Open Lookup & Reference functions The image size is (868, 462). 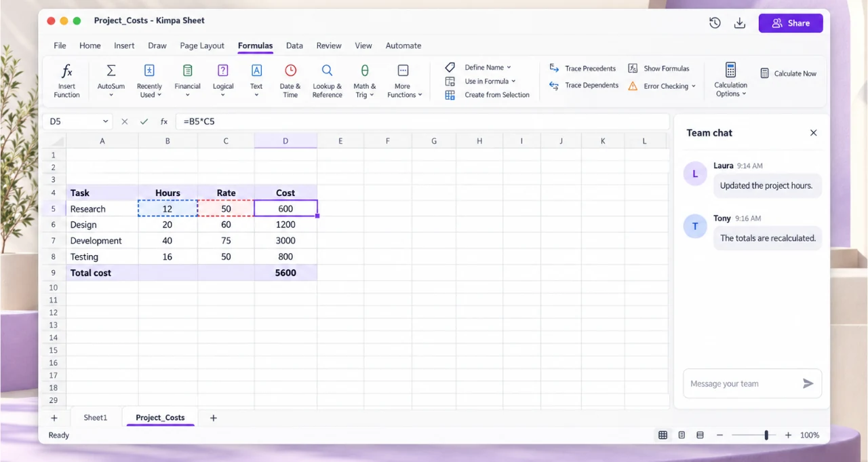tap(327, 81)
